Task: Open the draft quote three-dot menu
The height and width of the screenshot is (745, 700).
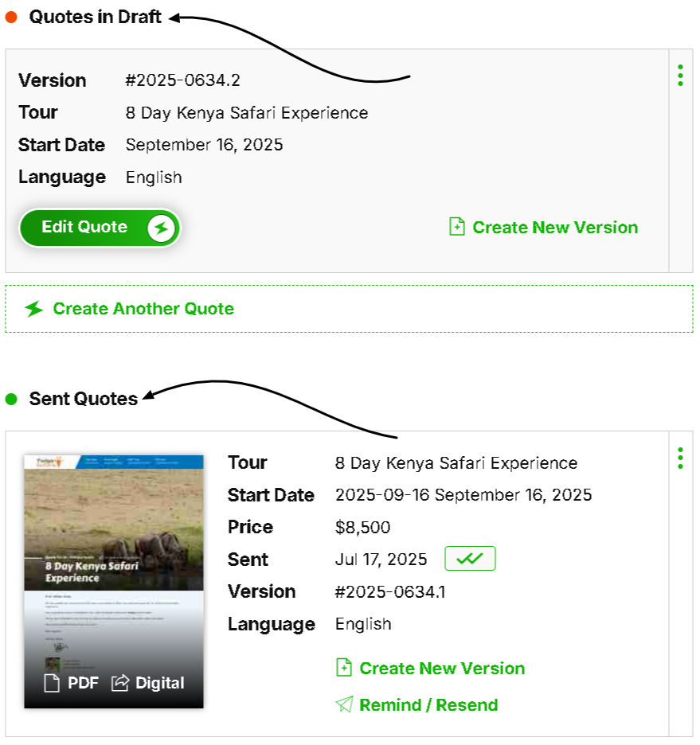Action: coord(680,76)
